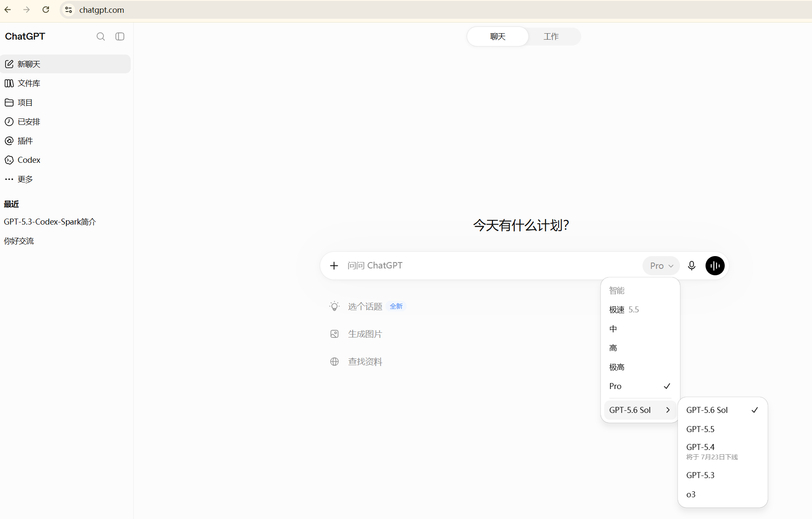
Task: Choose the 选个话题 suggestion
Action: pos(367,306)
